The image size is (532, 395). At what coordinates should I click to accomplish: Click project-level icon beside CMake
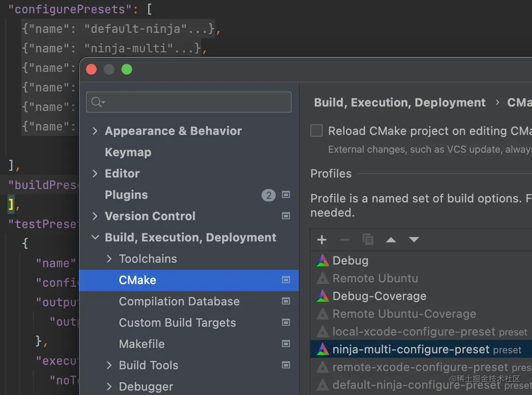pyautogui.click(x=286, y=280)
